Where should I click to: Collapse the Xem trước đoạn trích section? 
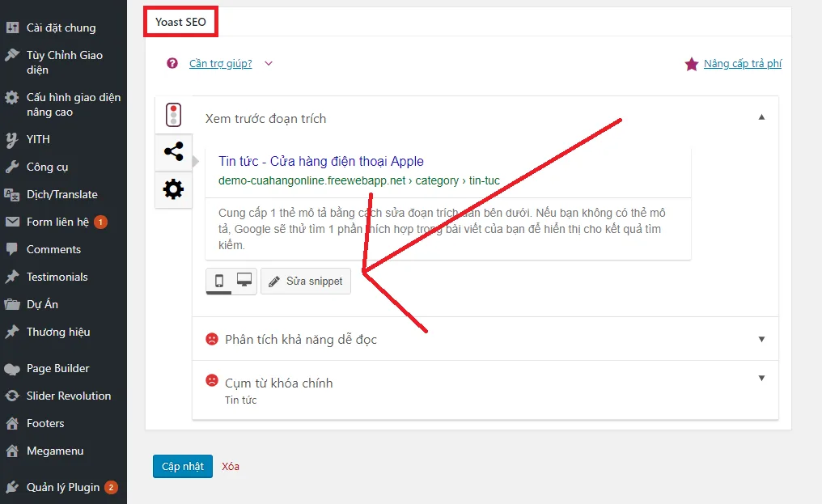761,117
